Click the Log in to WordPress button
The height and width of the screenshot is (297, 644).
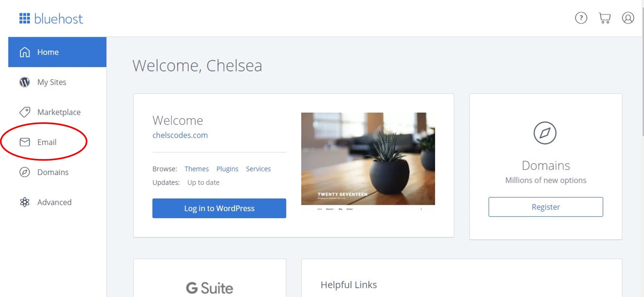point(219,208)
